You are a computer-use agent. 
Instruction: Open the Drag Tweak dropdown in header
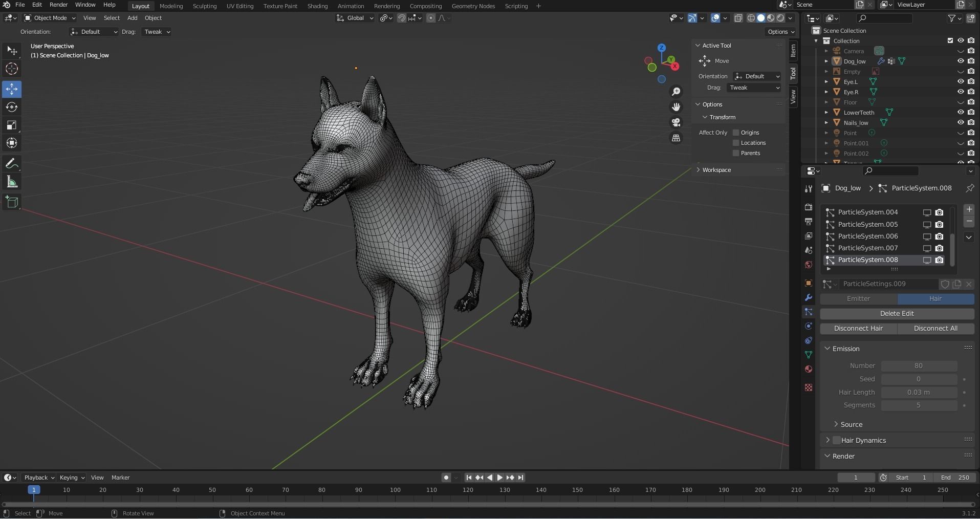157,32
